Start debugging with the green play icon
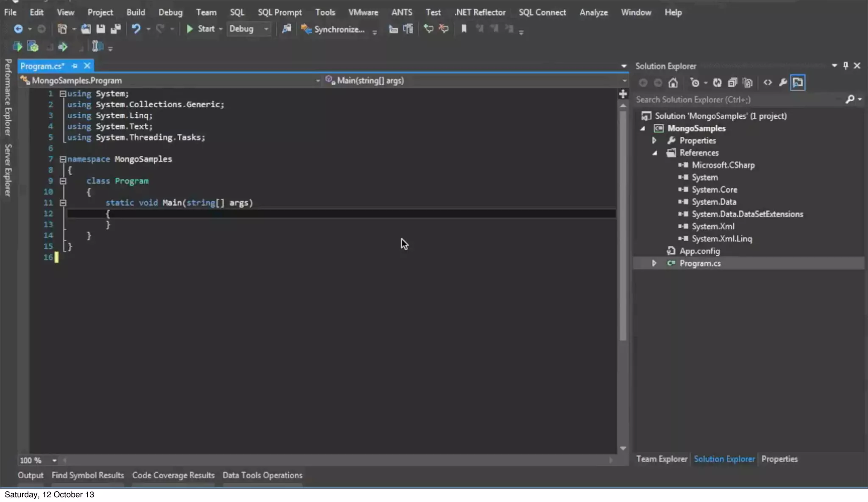 (190, 29)
